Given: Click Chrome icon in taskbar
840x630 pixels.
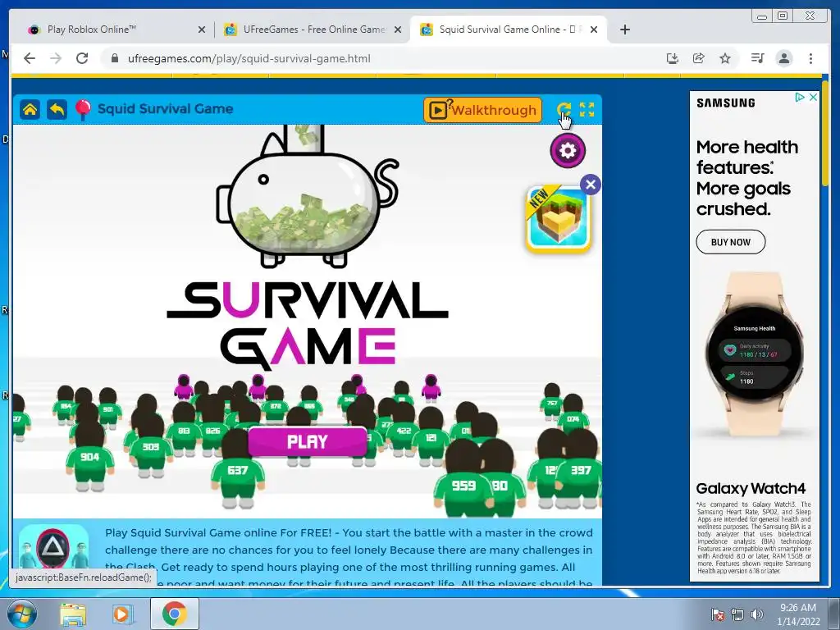Looking at the screenshot, I should pos(175,614).
